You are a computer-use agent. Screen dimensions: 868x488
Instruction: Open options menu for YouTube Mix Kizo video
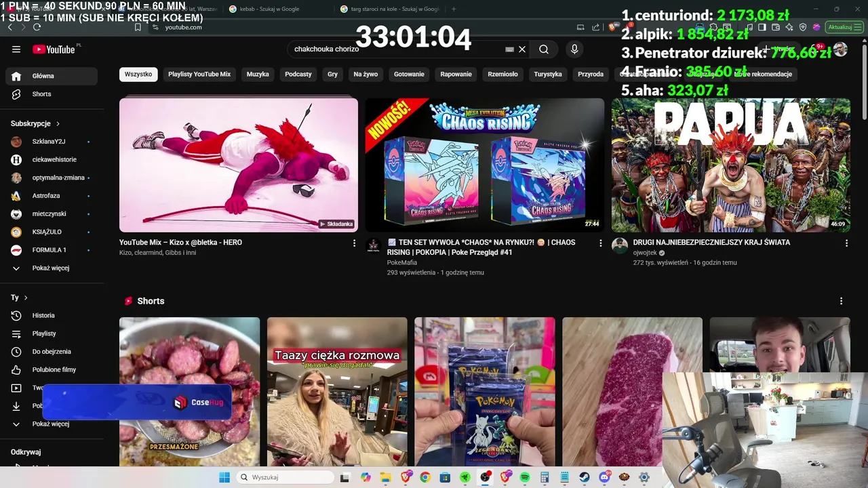(x=354, y=243)
